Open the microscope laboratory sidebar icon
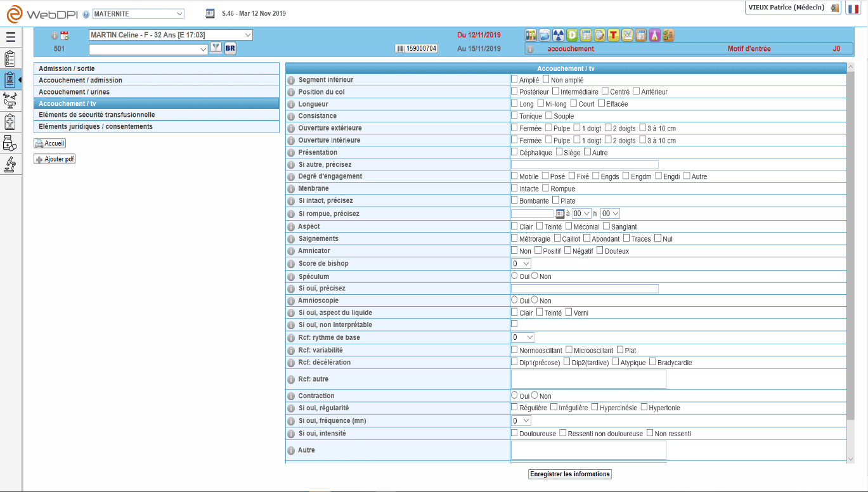Image resolution: width=868 pixels, height=492 pixels. pyautogui.click(x=10, y=164)
